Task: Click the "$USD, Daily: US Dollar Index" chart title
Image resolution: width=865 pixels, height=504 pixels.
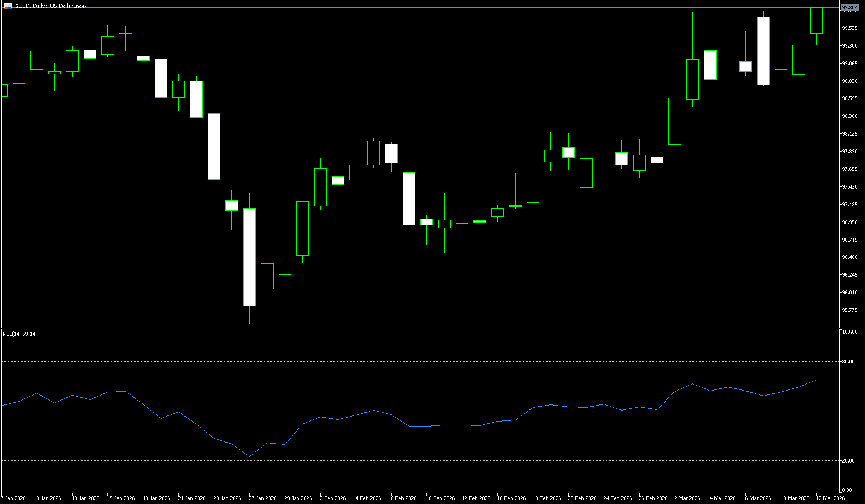Action: coord(51,6)
